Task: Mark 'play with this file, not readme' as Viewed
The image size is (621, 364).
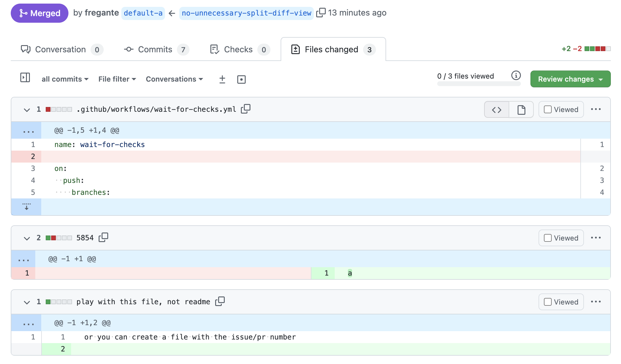Action: tap(548, 302)
